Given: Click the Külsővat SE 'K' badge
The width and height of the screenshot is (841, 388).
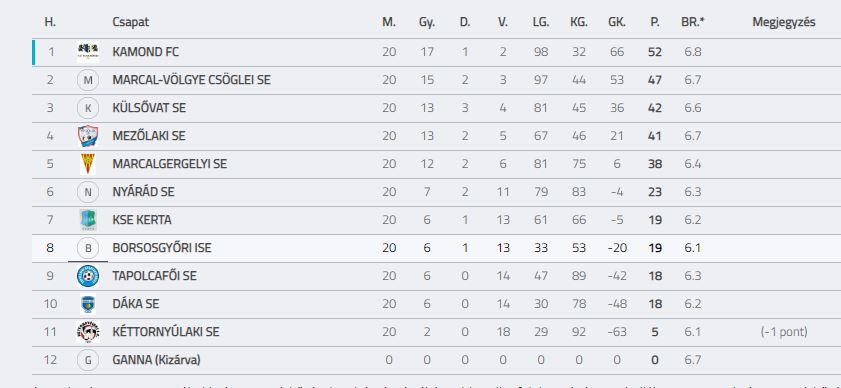Looking at the screenshot, I should click(x=88, y=108).
